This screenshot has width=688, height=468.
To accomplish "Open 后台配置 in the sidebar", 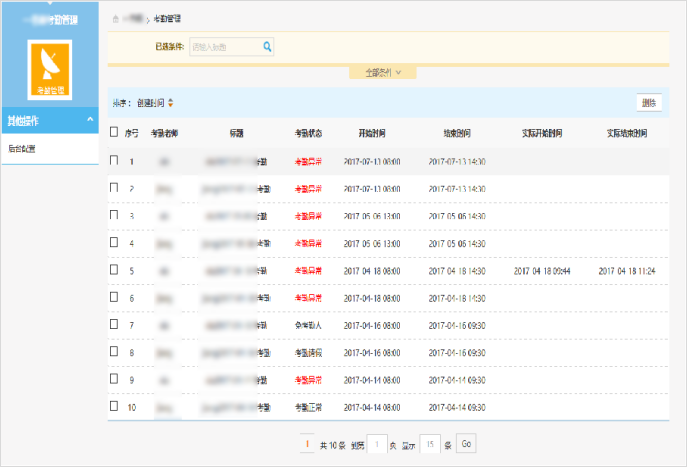I will point(23,148).
